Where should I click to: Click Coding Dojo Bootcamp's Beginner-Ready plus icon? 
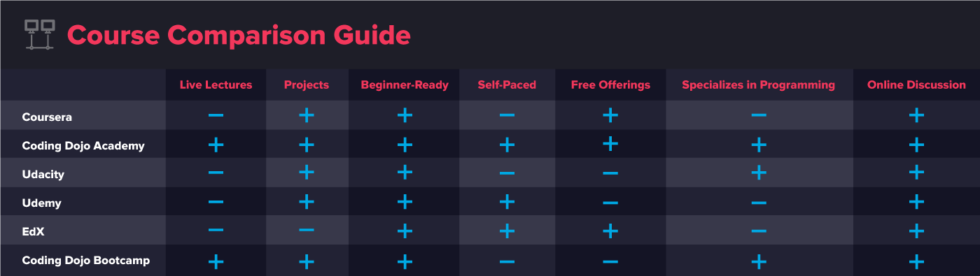405,262
